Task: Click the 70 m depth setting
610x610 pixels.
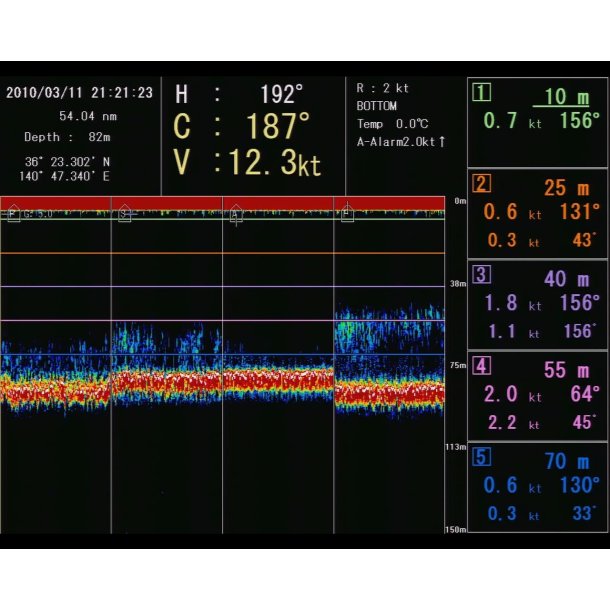Action: coord(568,461)
